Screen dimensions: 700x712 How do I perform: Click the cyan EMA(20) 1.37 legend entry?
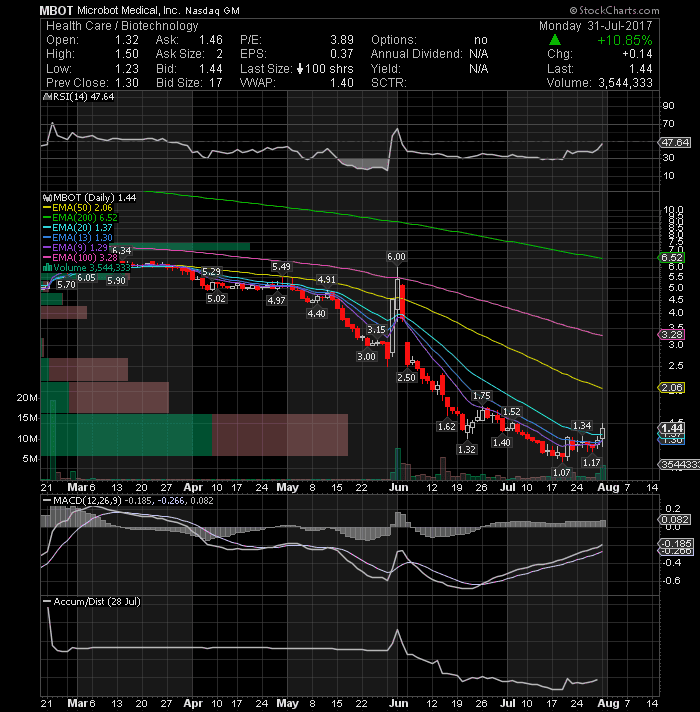coord(78,227)
